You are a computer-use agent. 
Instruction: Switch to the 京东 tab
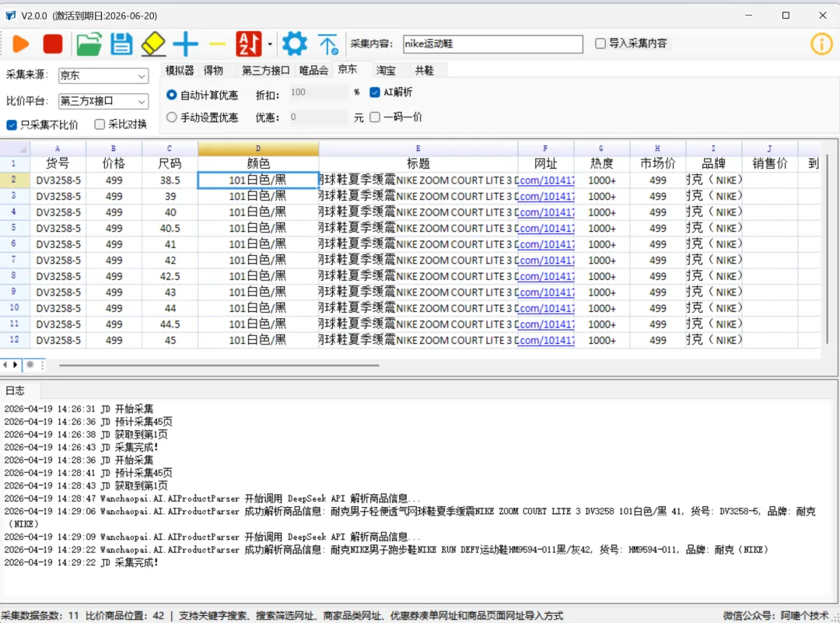coord(348,69)
